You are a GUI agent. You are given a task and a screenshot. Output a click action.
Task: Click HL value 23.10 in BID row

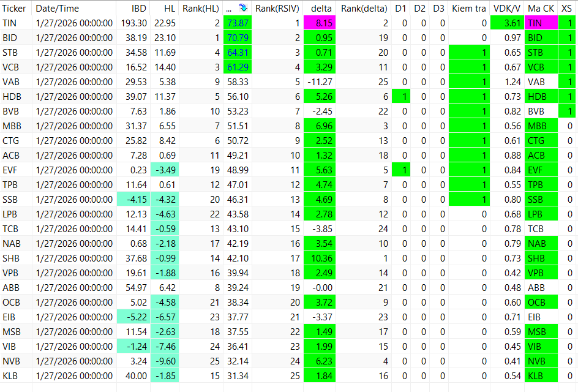165,38
